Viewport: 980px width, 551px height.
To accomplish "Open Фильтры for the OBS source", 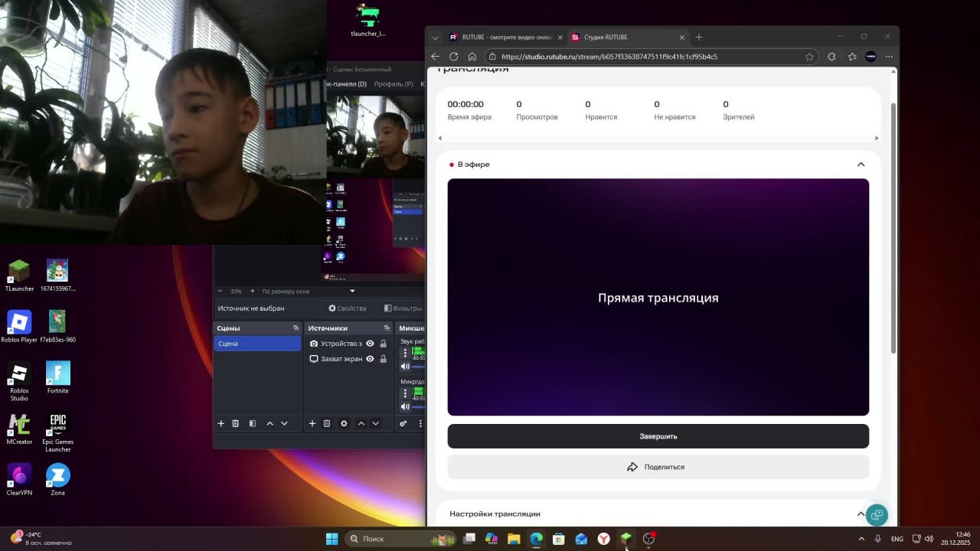I will tap(403, 308).
